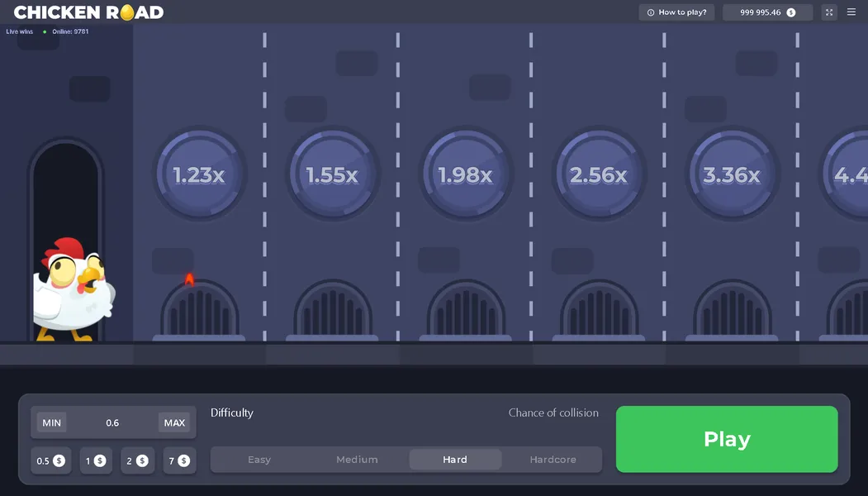The height and width of the screenshot is (496, 868).
Task: Select the 1.23x multiplier manhole
Action: (x=200, y=174)
